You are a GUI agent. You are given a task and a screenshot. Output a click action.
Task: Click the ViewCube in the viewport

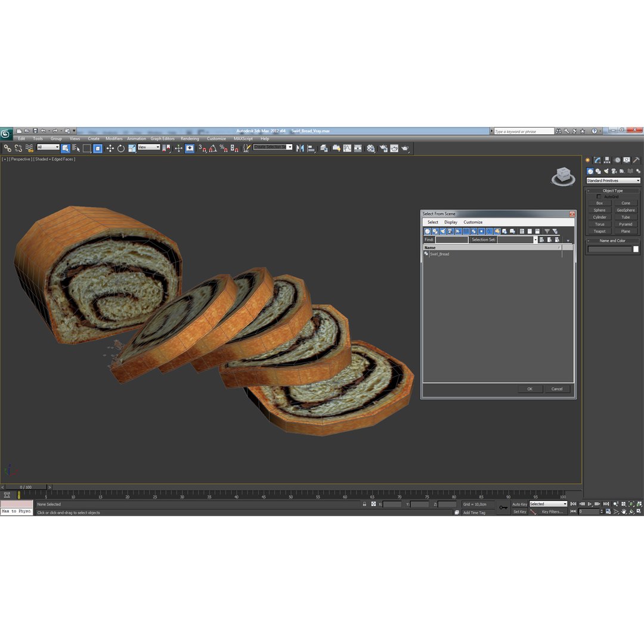563,176
